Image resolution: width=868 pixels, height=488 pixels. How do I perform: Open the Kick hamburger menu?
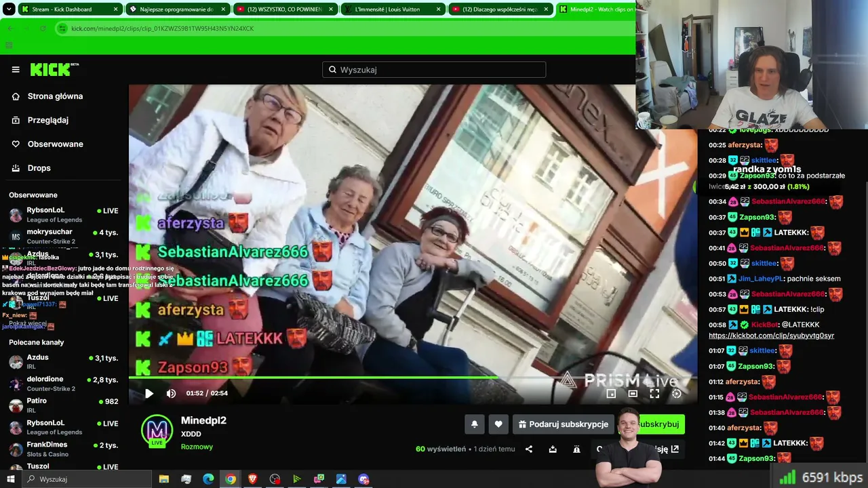[x=16, y=69]
